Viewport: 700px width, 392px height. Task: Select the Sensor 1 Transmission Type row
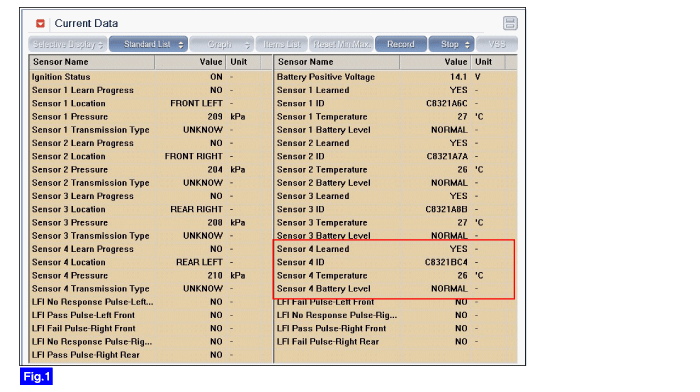point(151,130)
